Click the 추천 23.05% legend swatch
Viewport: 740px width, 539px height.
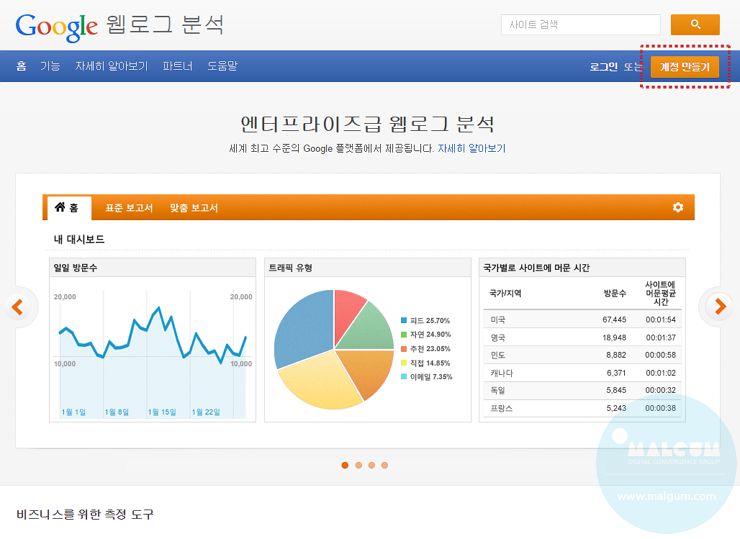(404, 349)
